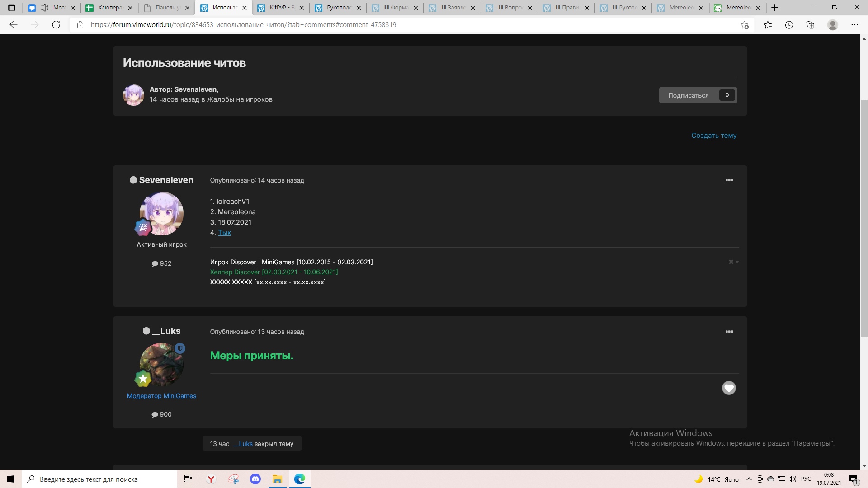Click the browser refresh icon

click(56, 25)
